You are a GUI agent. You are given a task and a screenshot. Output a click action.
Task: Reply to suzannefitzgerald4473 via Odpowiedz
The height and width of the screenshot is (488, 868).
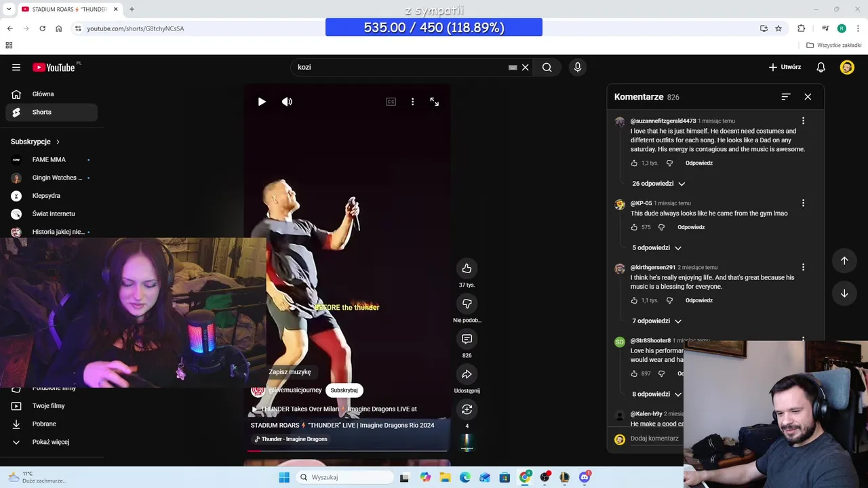[x=698, y=163]
